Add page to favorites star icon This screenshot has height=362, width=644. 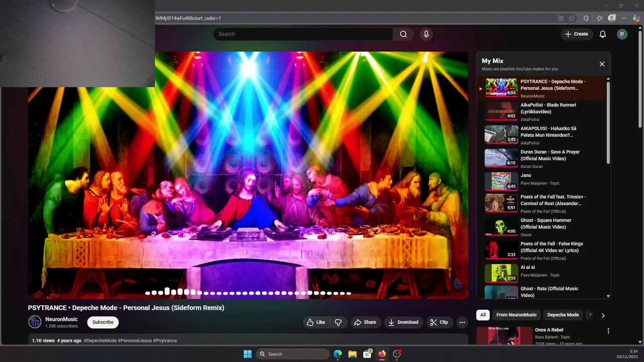pyautogui.click(x=572, y=18)
